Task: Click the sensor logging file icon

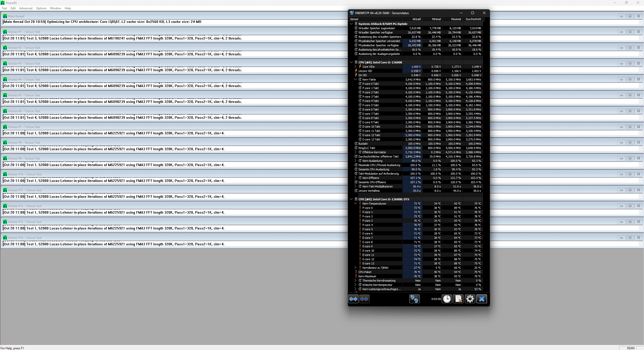Action: pyautogui.click(x=459, y=299)
